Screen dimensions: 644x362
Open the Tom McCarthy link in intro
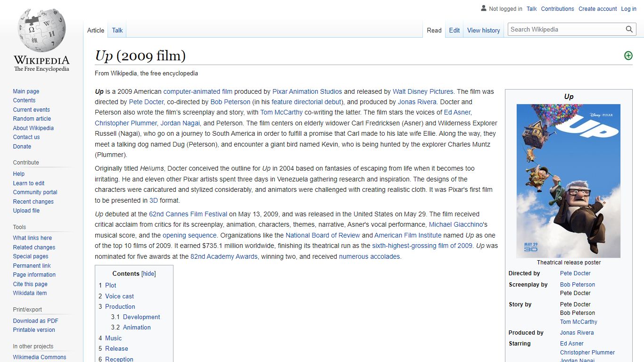tap(281, 112)
